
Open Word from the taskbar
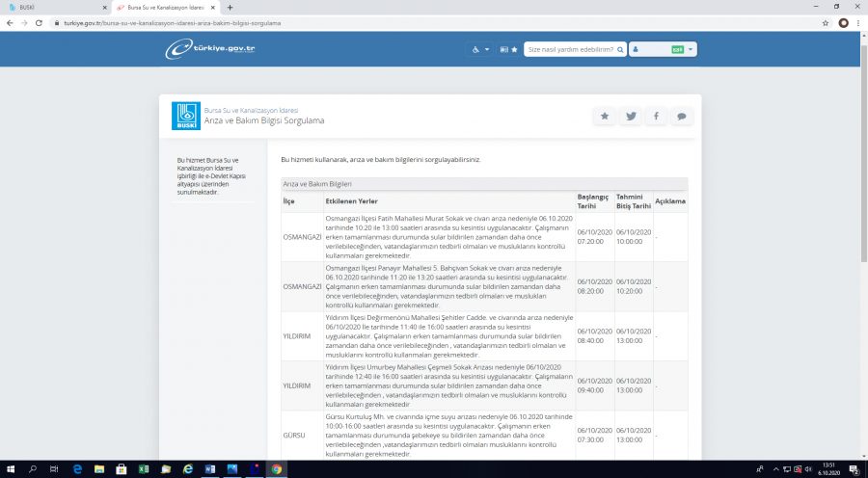coord(210,469)
